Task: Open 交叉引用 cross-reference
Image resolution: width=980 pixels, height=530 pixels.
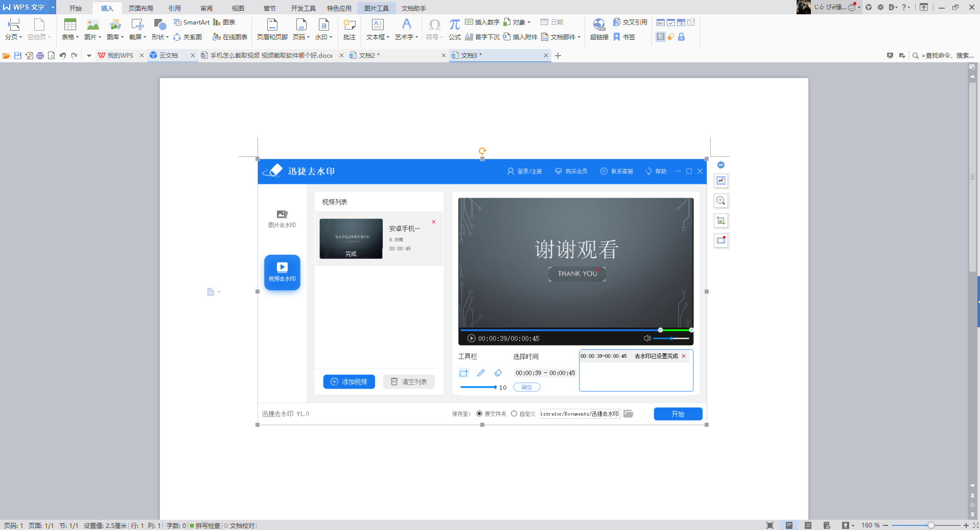Action: [x=630, y=22]
